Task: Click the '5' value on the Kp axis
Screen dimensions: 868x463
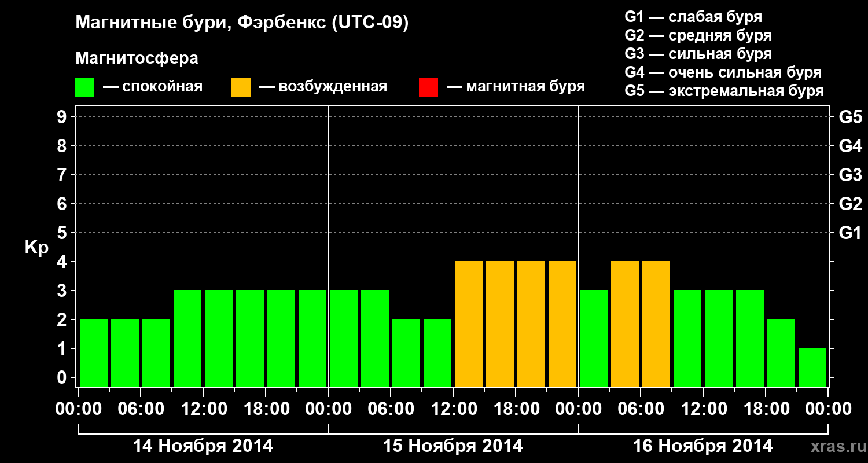Action: [63, 233]
